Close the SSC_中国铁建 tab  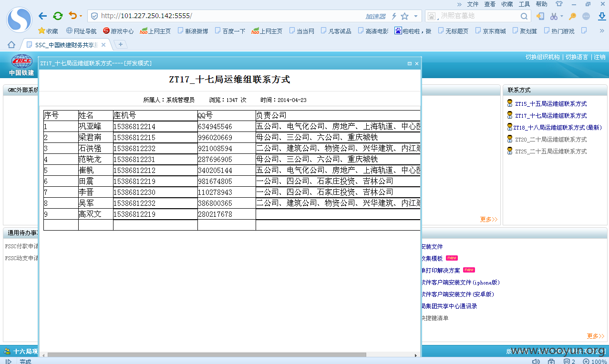pos(103,45)
